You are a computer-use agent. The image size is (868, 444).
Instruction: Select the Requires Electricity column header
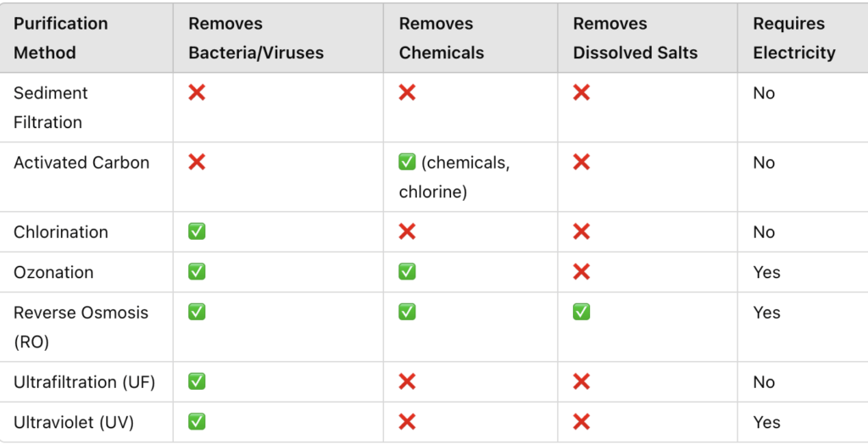[x=793, y=38]
